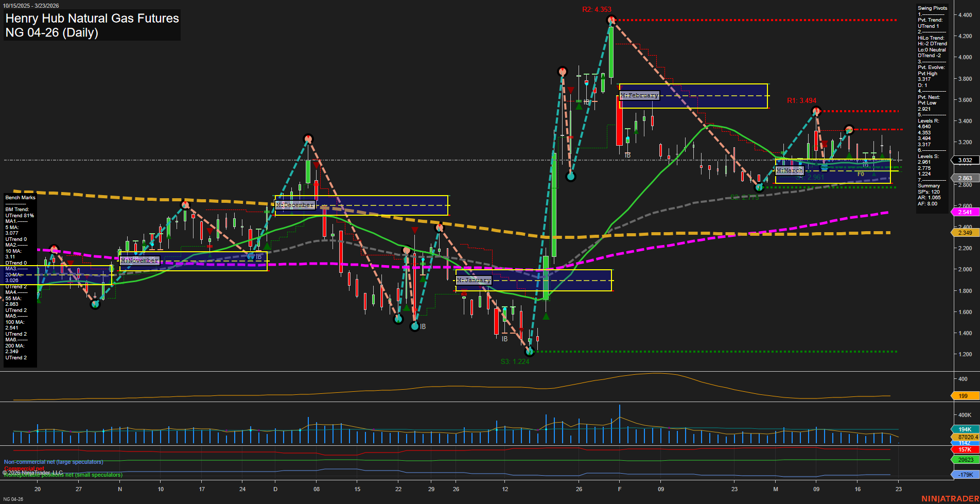
Task: Select the magenta 100 MA price tag 2.541
Action: [x=965, y=212]
